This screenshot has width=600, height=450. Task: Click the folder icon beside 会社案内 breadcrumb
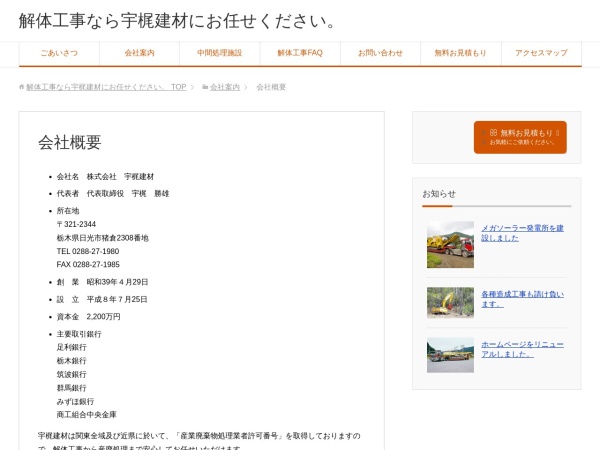[205, 87]
